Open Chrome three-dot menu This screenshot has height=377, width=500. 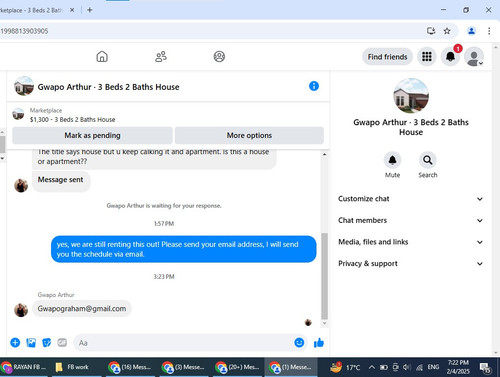tap(489, 31)
